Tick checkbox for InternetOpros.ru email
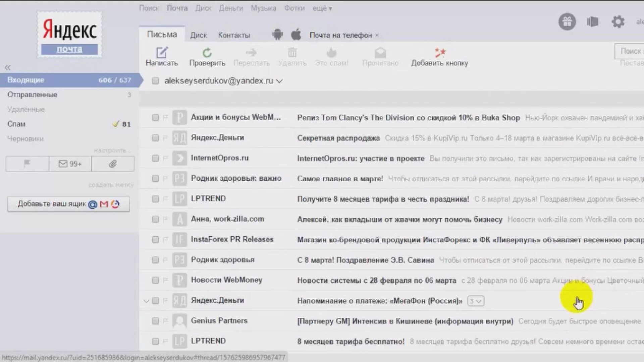Image resolution: width=644 pixels, height=362 pixels. pyautogui.click(x=155, y=158)
